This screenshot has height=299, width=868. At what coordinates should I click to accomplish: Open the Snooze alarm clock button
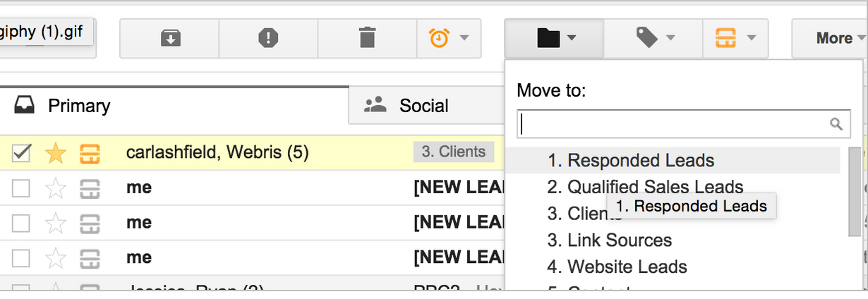coord(448,38)
